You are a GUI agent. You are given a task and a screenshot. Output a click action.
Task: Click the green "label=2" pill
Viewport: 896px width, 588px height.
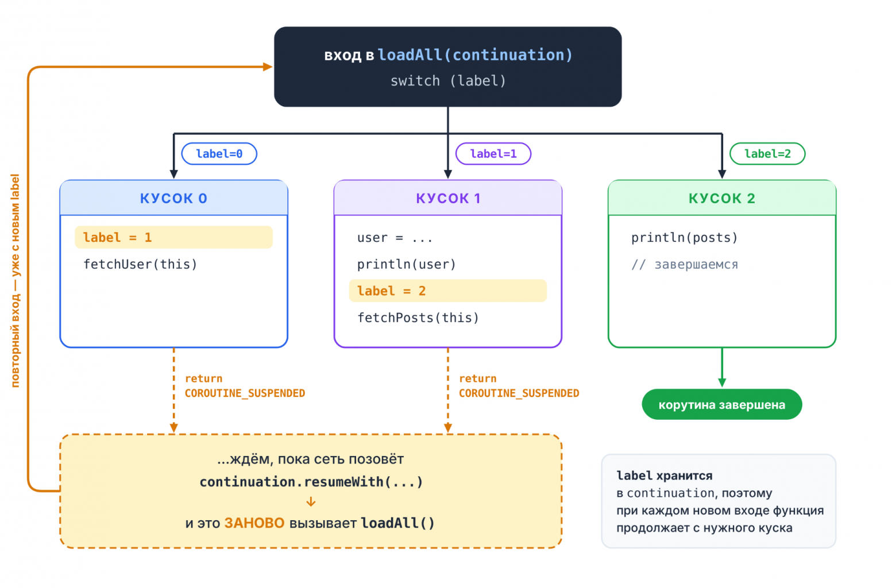(x=767, y=154)
